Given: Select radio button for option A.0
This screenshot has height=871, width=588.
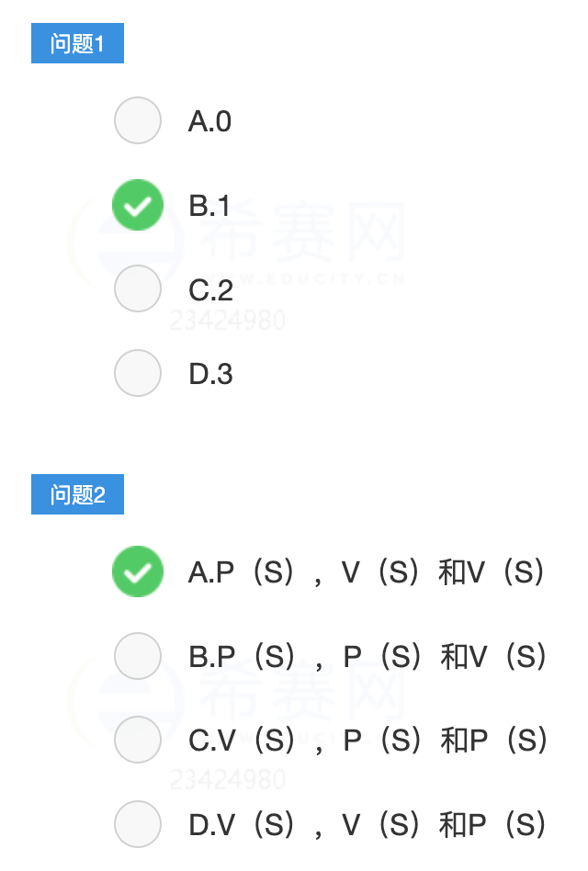Looking at the screenshot, I should pos(138,120).
